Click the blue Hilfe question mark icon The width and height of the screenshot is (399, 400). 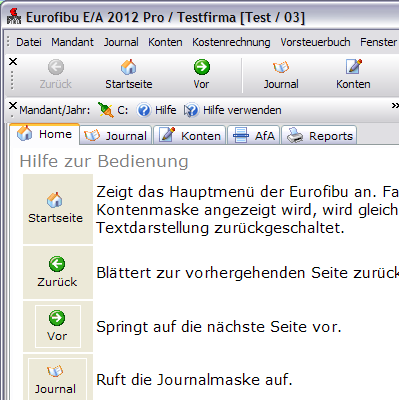(144, 110)
